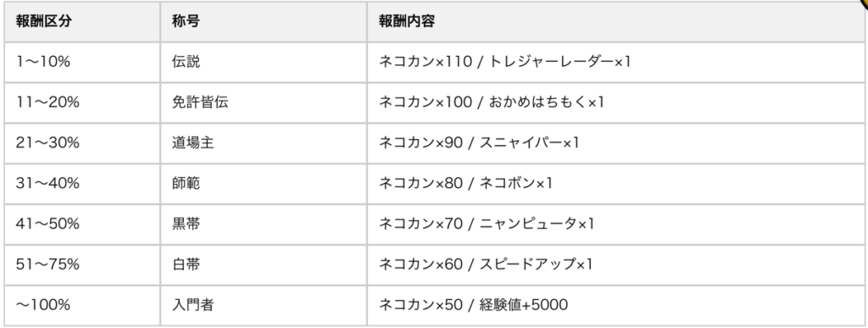Click the 黒帯 title cell
Image resolution: width=868 pixels, height=328 pixels.
click(264, 224)
